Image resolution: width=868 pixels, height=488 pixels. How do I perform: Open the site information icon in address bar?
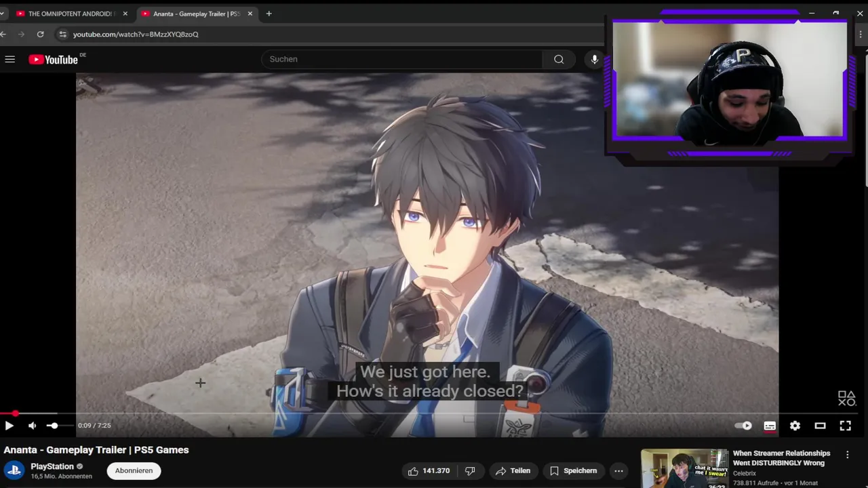[x=62, y=34]
